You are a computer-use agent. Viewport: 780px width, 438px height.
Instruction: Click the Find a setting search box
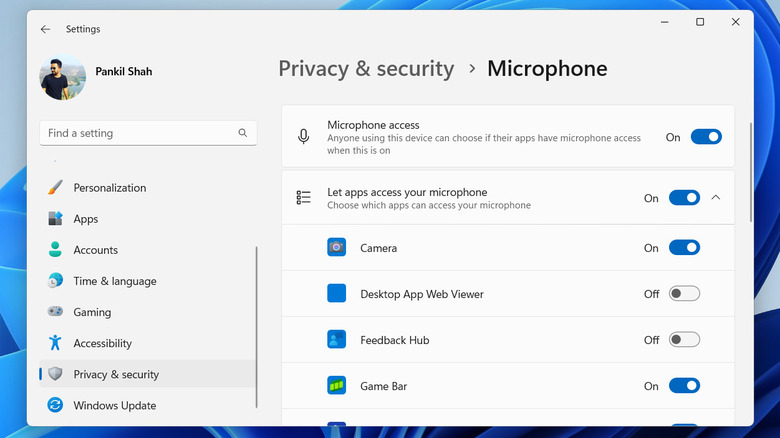140,133
